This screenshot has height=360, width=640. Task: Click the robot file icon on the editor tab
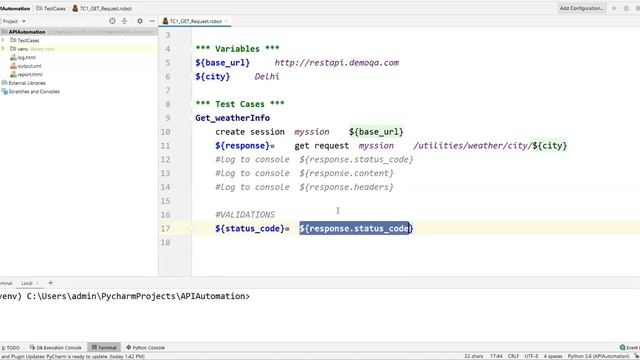pos(165,21)
